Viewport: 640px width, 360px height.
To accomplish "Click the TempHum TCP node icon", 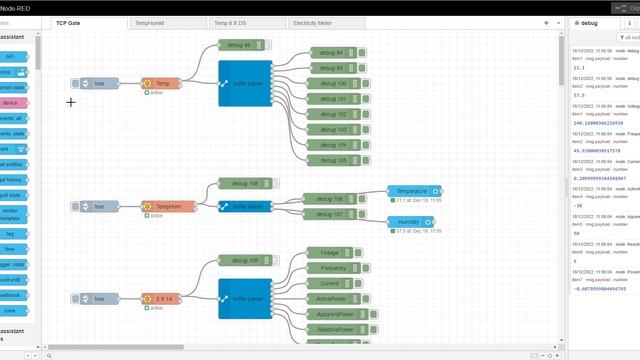I will click(x=147, y=207).
